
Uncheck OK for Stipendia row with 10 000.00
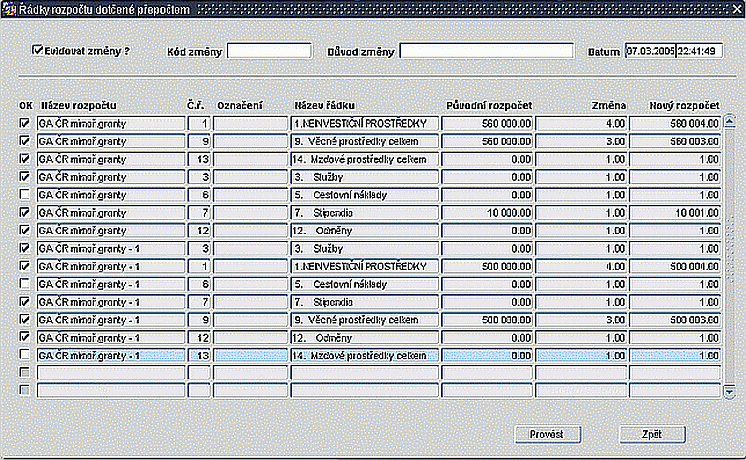[24, 212]
